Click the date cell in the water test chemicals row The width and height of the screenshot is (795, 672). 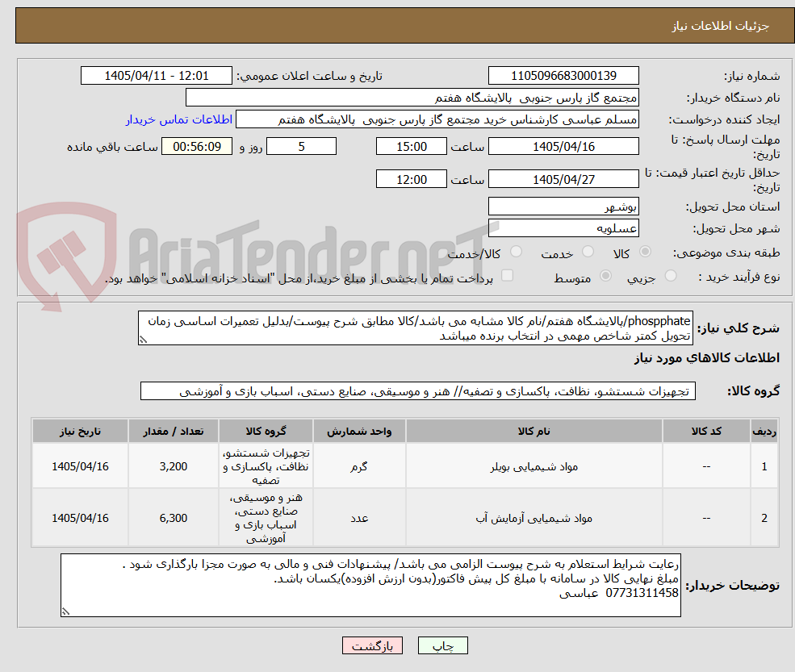[80, 518]
